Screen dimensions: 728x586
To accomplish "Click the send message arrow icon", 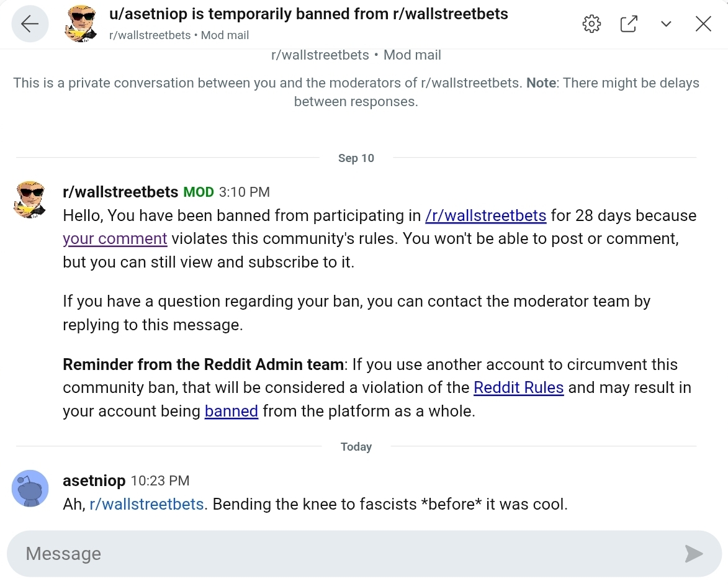I will (693, 554).
